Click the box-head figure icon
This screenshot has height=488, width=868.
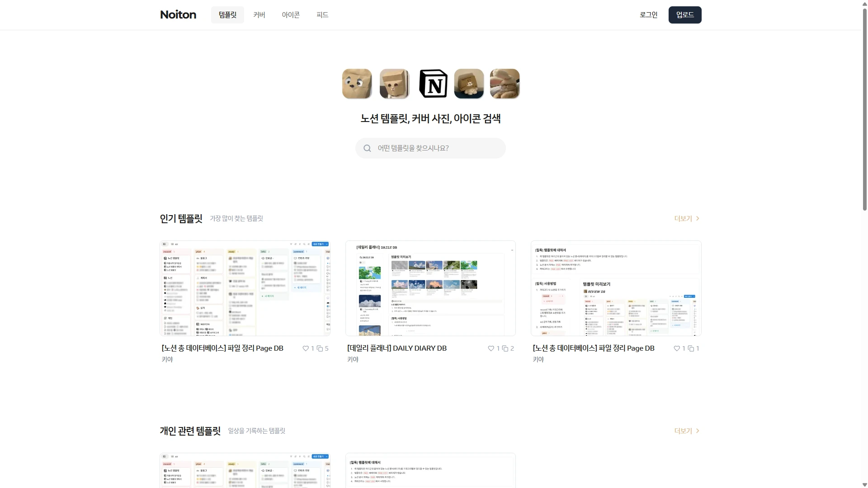[x=394, y=84]
